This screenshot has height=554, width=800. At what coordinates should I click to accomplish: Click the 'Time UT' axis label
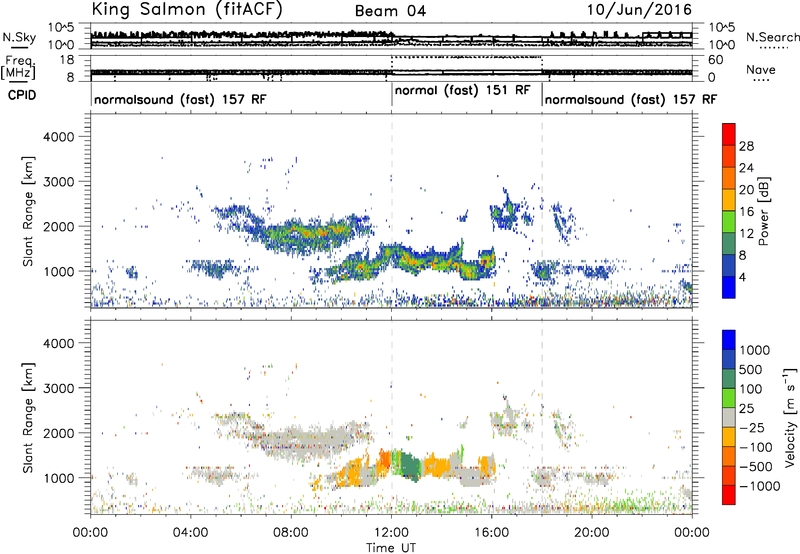tap(391, 548)
